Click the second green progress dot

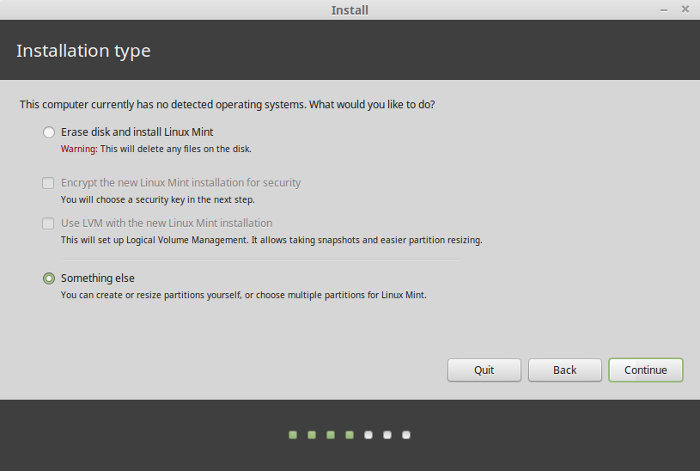(312, 435)
